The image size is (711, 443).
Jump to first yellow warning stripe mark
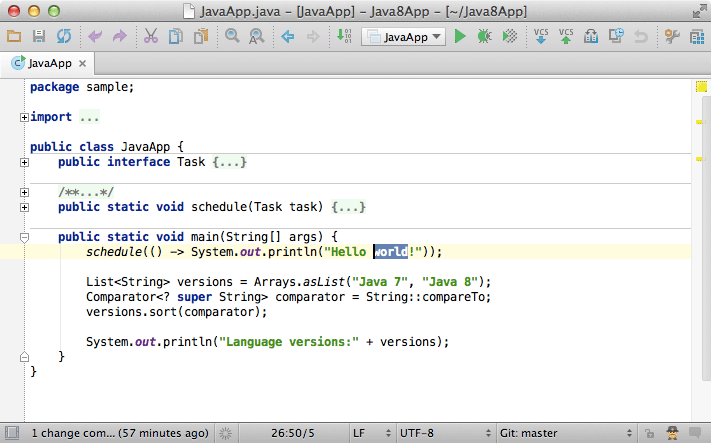(701, 122)
